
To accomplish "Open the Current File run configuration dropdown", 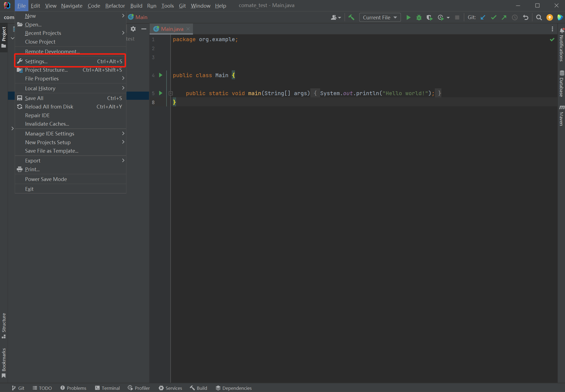I will [x=380, y=17].
